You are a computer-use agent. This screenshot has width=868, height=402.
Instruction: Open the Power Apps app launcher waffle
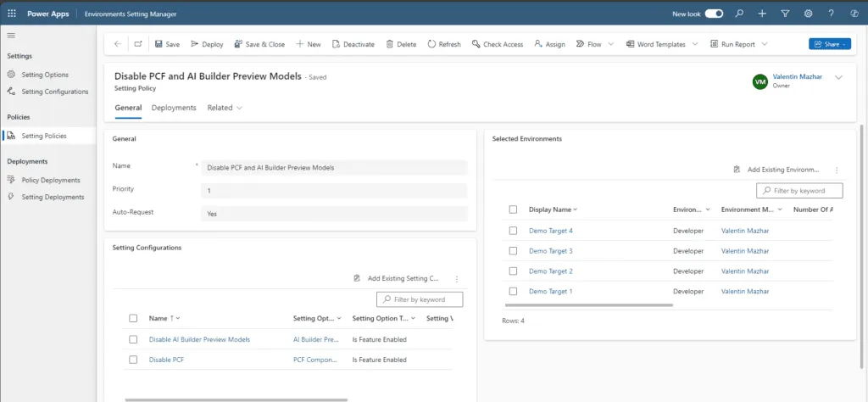12,14
